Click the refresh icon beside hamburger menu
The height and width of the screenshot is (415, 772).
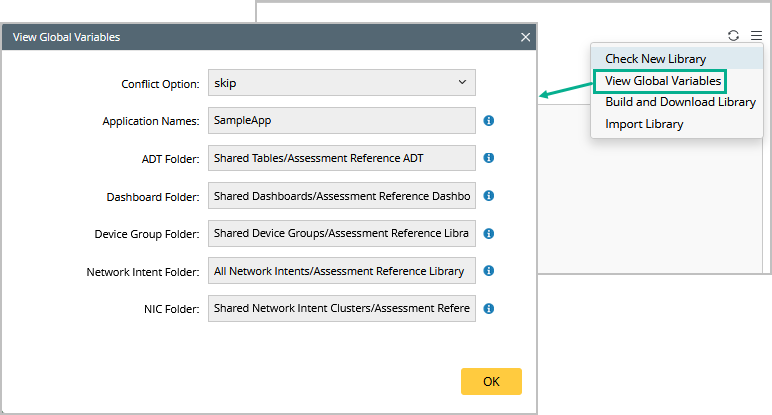pyautogui.click(x=733, y=35)
